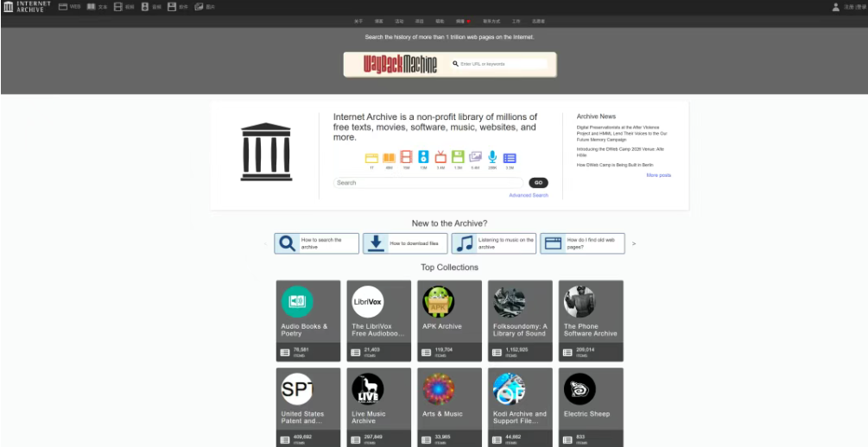The image size is (868, 447).
Task: Open the Electric Sheep collection
Action: coord(591,407)
